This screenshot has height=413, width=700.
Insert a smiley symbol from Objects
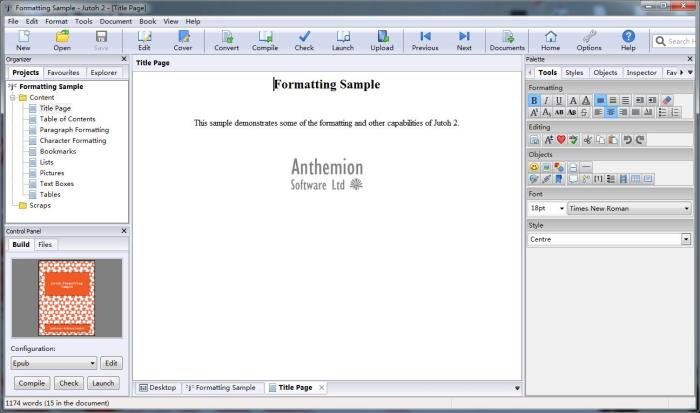point(534,167)
